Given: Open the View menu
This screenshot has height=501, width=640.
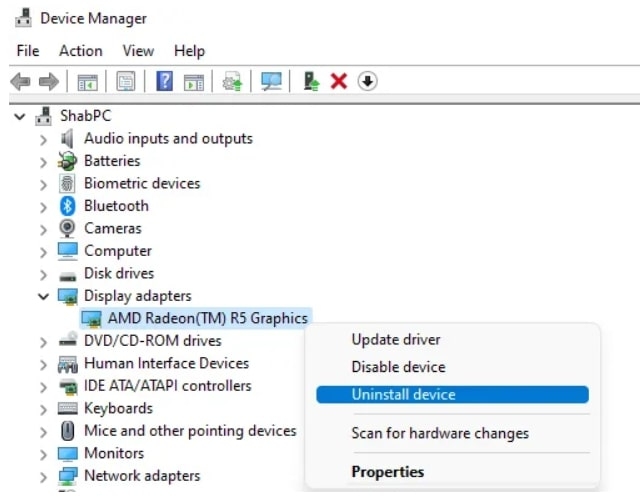Looking at the screenshot, I should click(138, 51).
